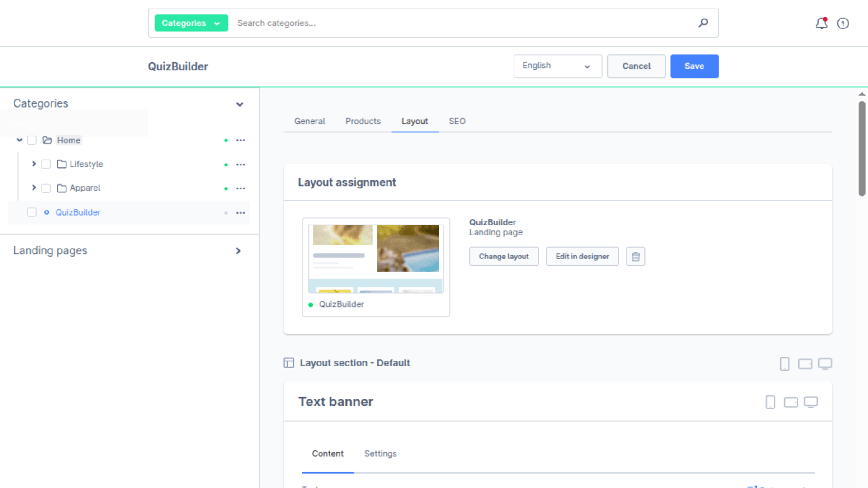
Task: Select mobile view icon in Text banner
Action: tap(770, 402)
